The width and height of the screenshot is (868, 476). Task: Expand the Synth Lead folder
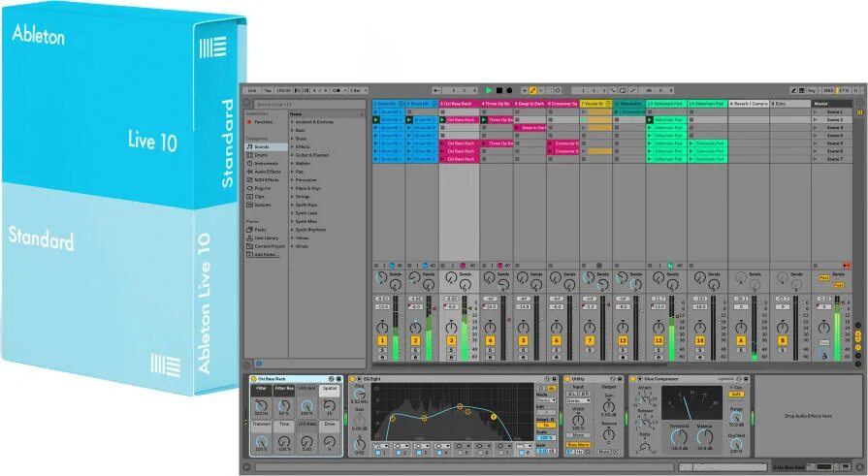click(292, 213)
